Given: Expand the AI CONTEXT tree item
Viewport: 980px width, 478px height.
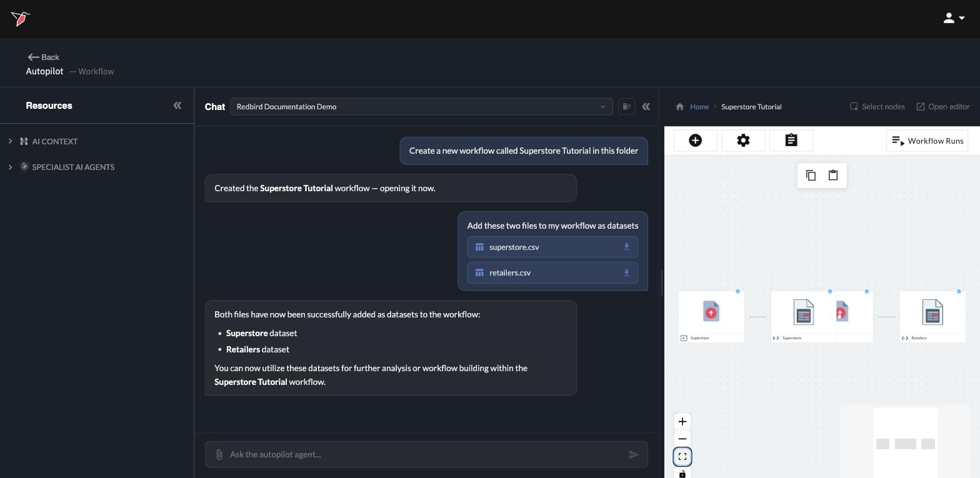Looking at the screenshot, I should (10, 141).
